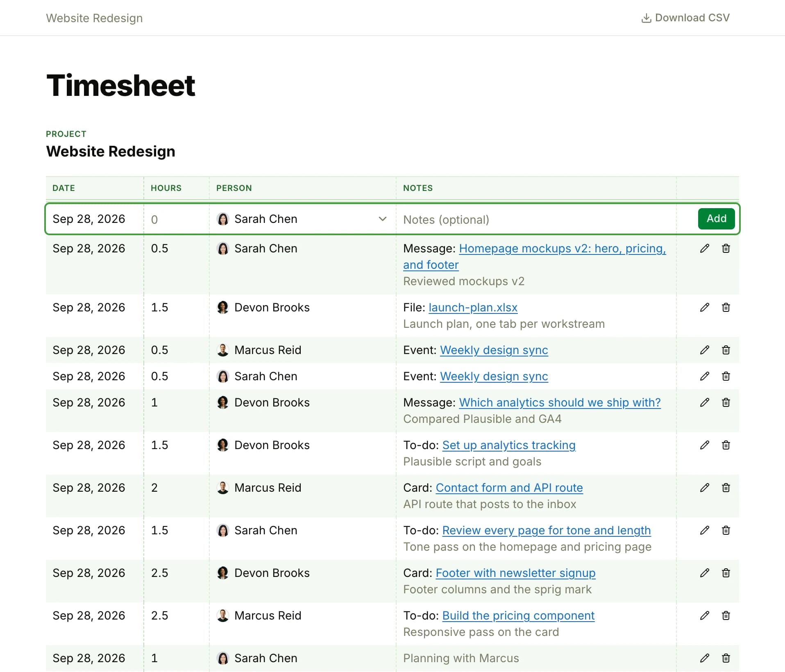The image size is (785, 672).
Task: Click 'Launch plan, one tab per workstream' note
Action: (x=504, y=324)
